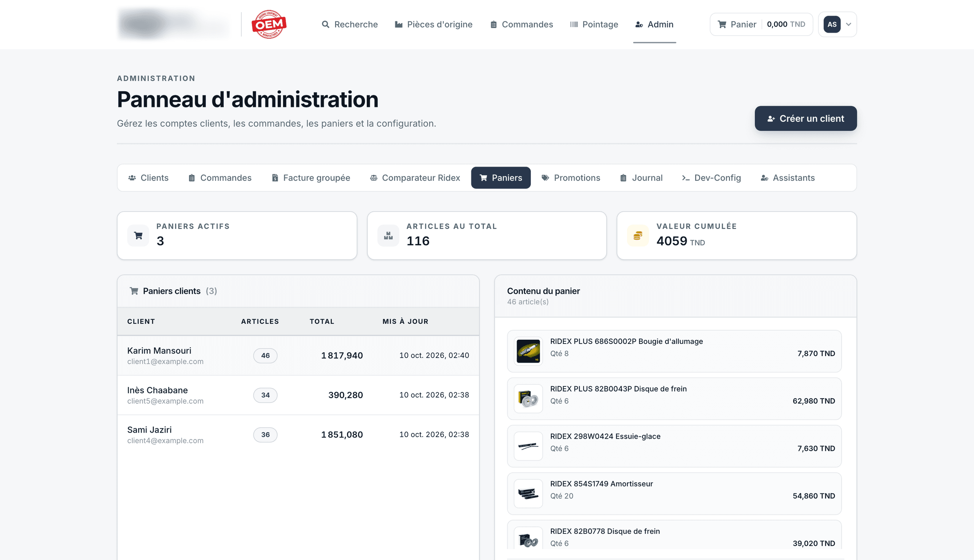Screen dimensions: 974x560
Task: Click the 34 articles badge
Action: point(265,395)
